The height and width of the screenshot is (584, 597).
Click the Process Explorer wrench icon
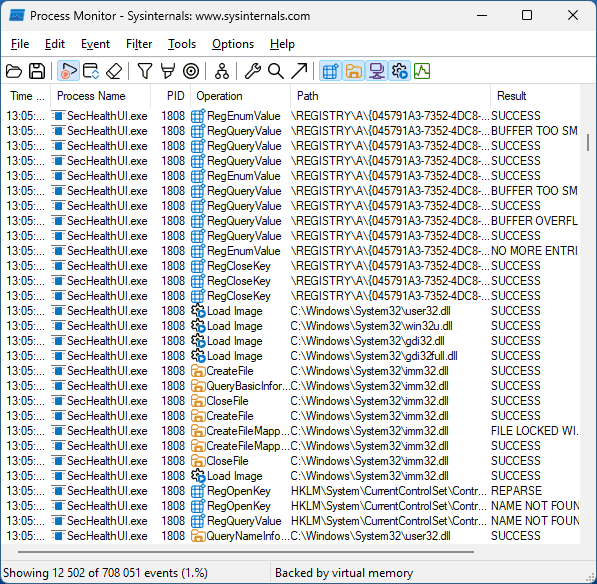point(252,71)
